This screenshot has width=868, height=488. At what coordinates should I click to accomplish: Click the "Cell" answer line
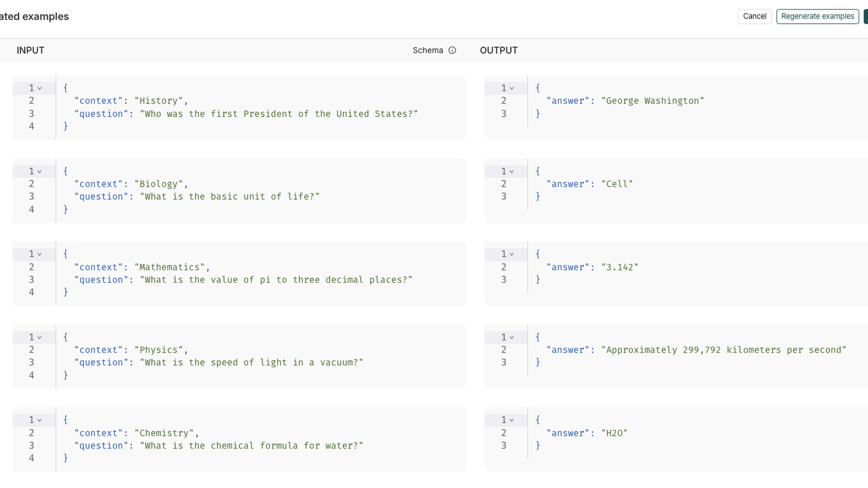pos(590,184)
